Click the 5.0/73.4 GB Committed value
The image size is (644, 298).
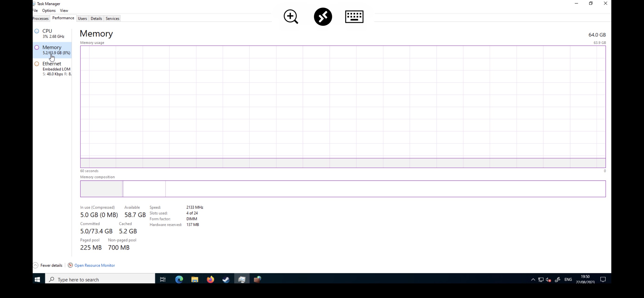[96, 231]
